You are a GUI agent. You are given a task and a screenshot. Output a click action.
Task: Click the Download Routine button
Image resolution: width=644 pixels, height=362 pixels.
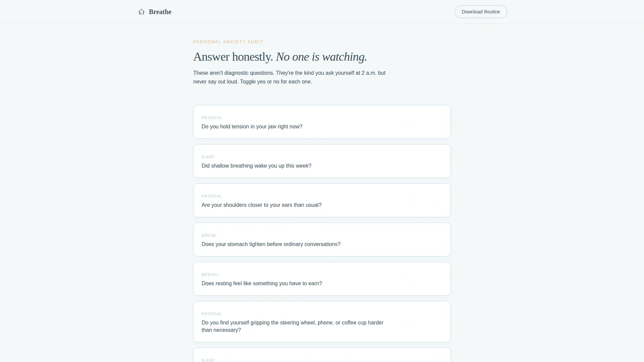point(481,12)
